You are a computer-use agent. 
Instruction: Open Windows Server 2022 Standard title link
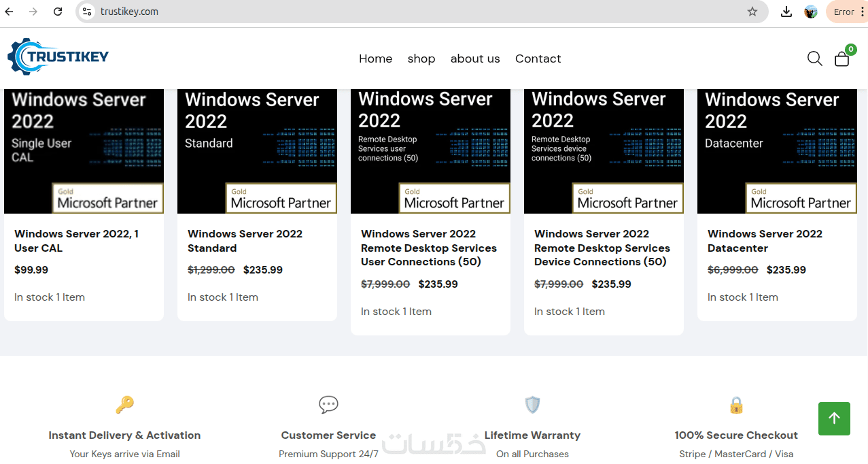[x=245, y=241]
